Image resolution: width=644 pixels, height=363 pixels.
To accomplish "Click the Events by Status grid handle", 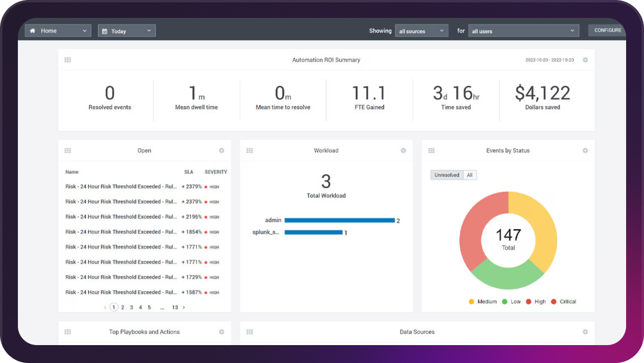I will pyautogui.click(x=431, y=151).
